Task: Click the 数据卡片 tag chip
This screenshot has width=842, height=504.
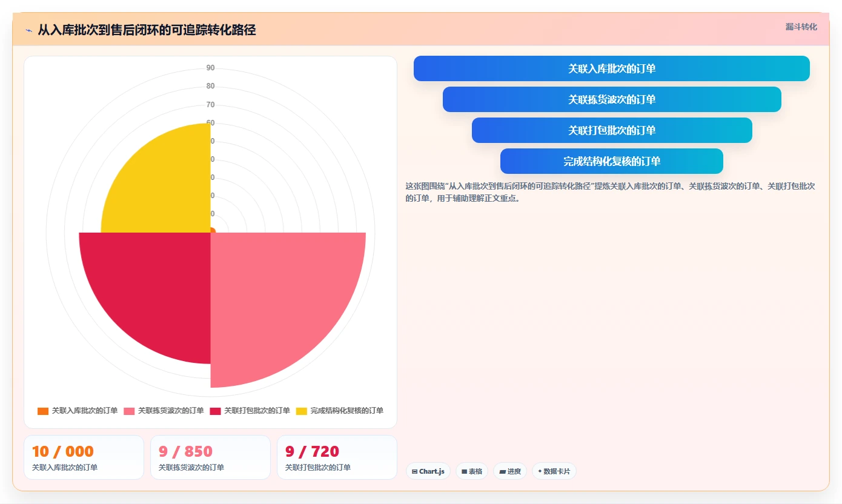Action: pos(554,471)
